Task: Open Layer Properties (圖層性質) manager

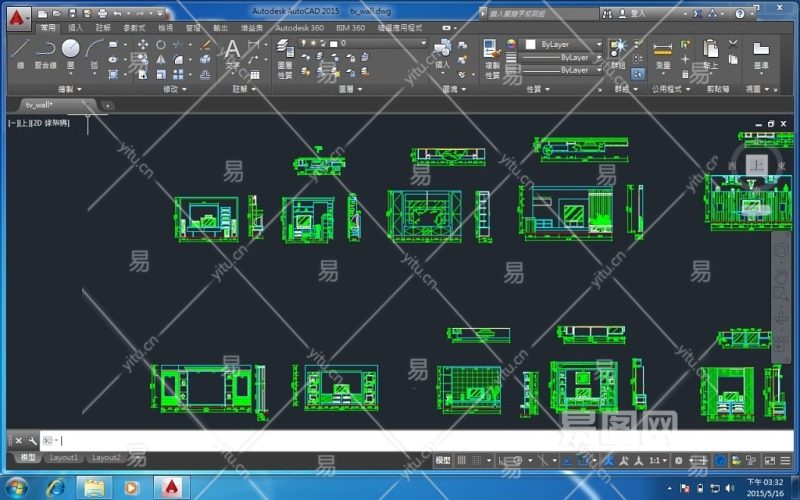Action: pyautogui.click(x=285, y=60)
